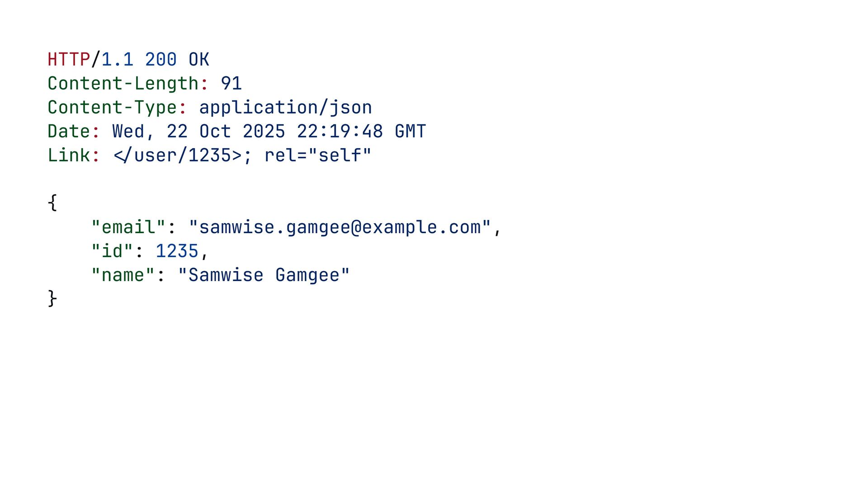Click the GMT timezone text

point(410,131)
